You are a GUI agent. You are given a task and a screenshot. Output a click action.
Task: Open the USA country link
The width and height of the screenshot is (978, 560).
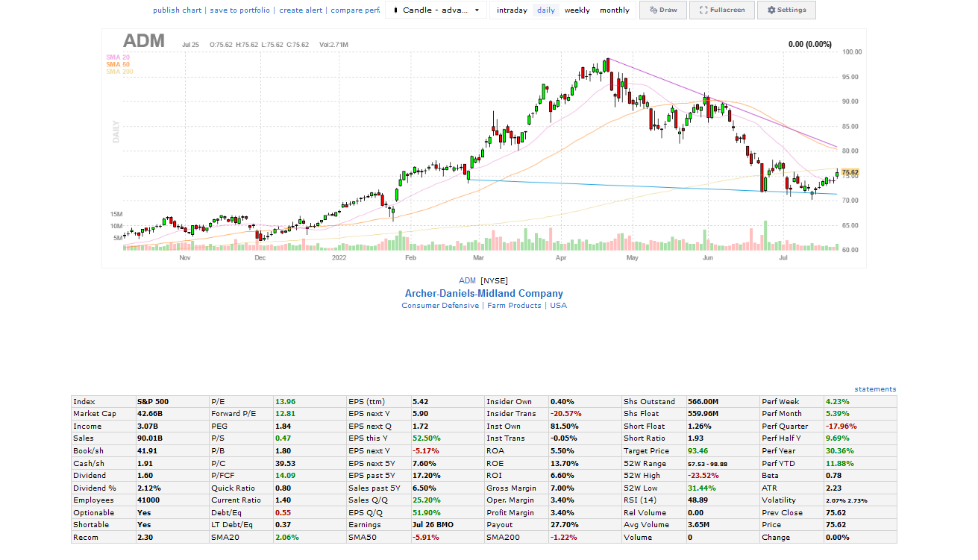tap(558, 306)
